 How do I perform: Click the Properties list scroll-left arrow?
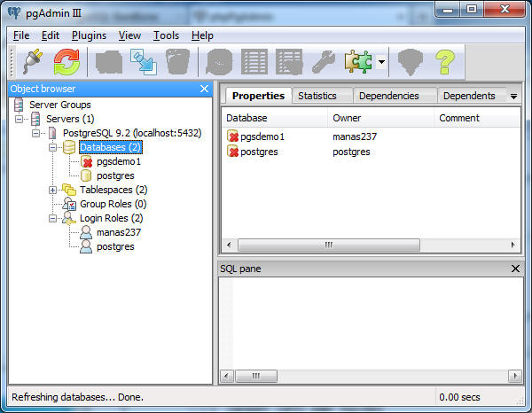click(x=229, y=245)
